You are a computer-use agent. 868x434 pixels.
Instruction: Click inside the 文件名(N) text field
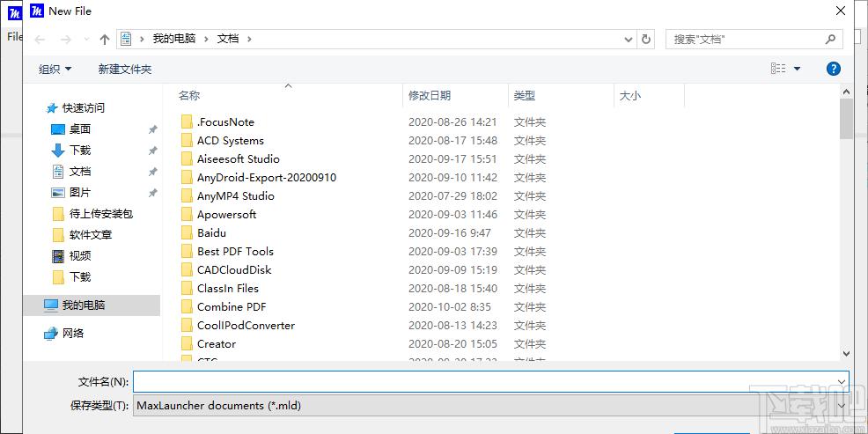pos(490,381)
